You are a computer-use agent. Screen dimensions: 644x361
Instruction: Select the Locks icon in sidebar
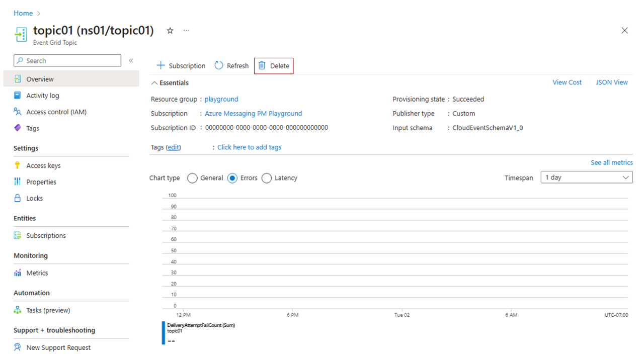point(17,198)
